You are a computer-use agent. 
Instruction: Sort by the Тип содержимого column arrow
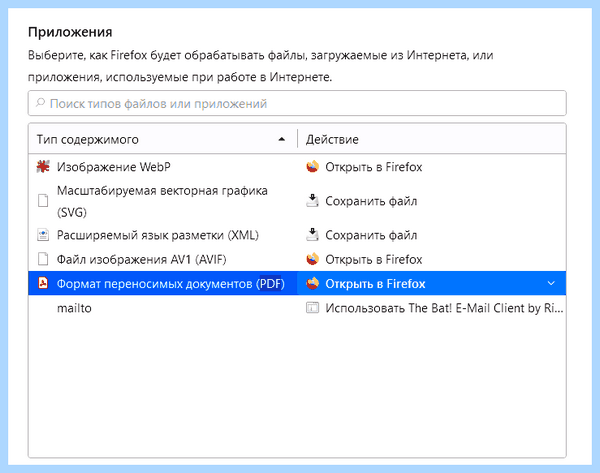tap(282, 139)
